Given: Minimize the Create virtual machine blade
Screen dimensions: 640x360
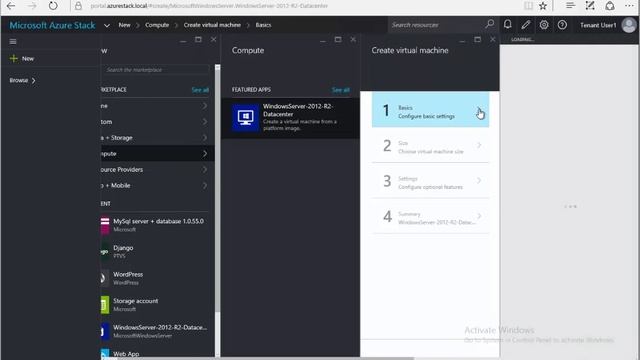Looking at the screenshot, I should (462, 40).
